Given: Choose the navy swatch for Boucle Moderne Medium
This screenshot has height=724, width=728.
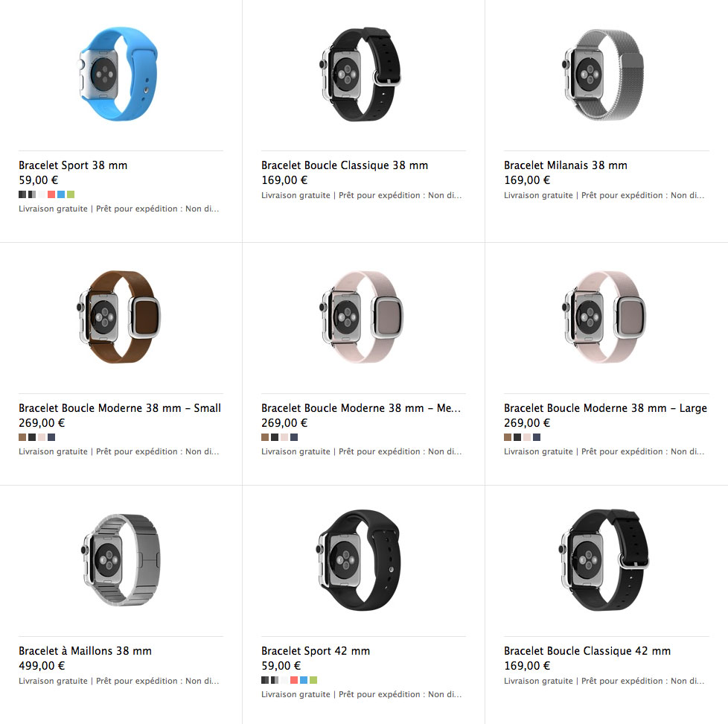Looking at the screenshot, I should (x=294, y=436).
